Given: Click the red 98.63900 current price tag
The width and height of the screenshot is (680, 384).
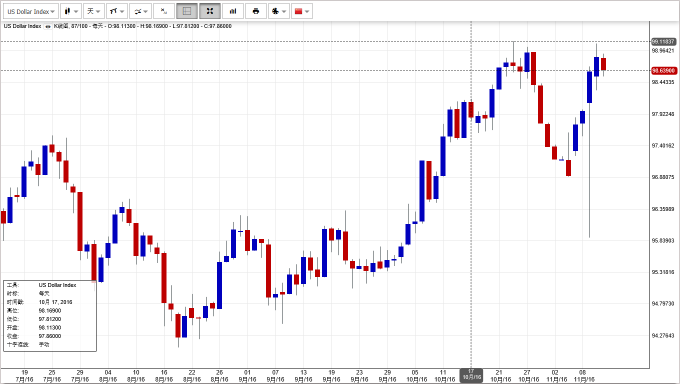Looking at the screenshot, I should pos(664,70).
